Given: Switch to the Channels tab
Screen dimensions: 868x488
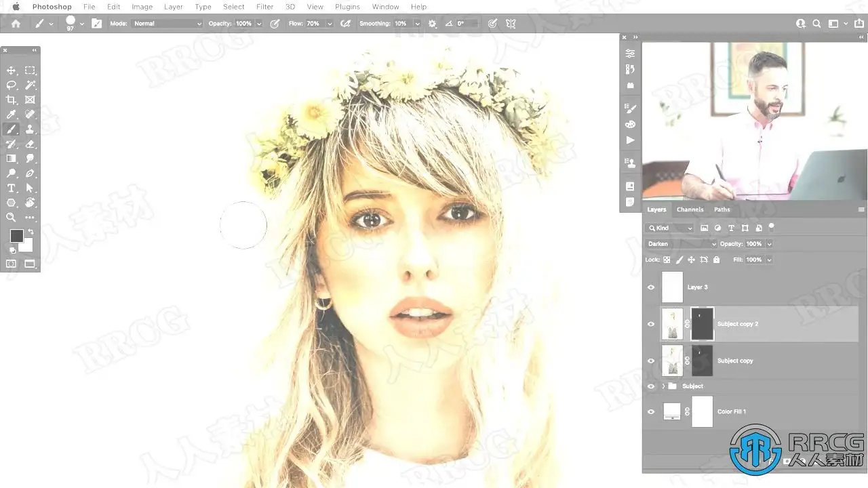Looking at the screenshot, I should pyautogui.click(x=690, y=209).
